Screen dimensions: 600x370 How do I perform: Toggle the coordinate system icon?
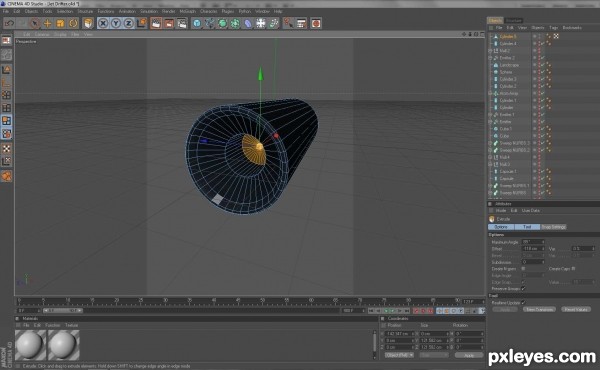pos(142,23)
